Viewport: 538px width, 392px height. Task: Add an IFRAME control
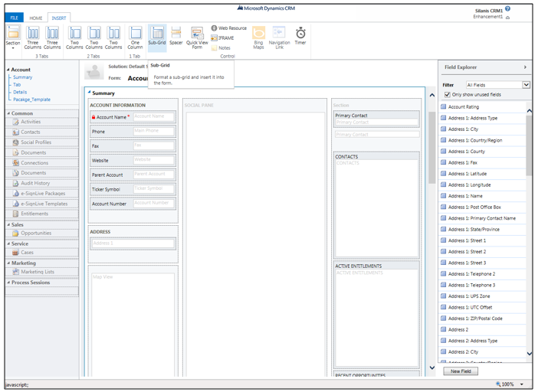tap(222, 38)
